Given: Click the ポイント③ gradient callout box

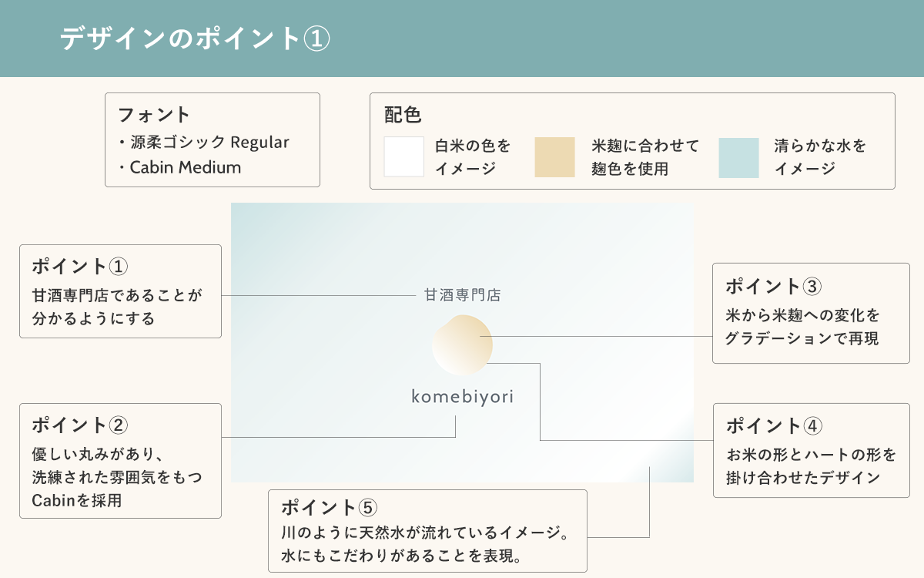Looking at the screenshot, I should point(811,313).
